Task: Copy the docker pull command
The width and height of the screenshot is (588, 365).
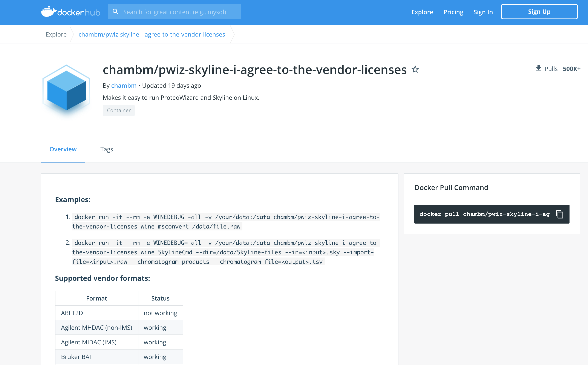Action: click(560, 214)
